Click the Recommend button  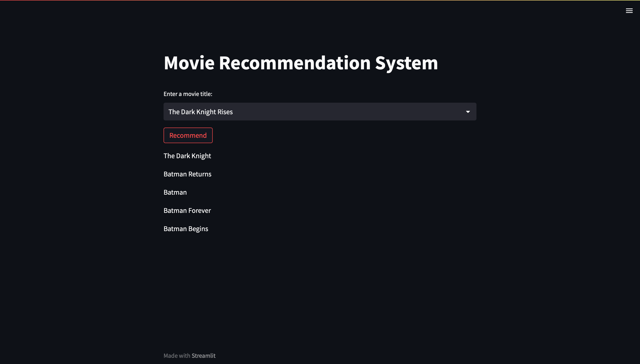click(188, 135)
